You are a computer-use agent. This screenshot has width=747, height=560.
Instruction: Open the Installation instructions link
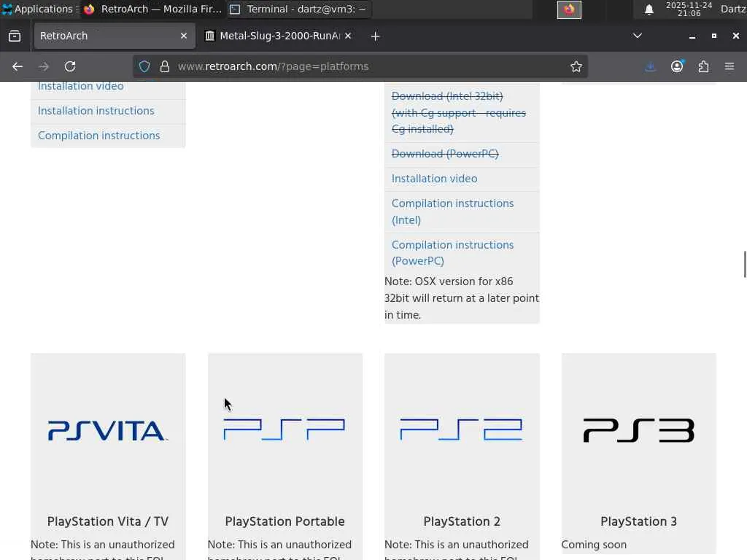point(96,111)
